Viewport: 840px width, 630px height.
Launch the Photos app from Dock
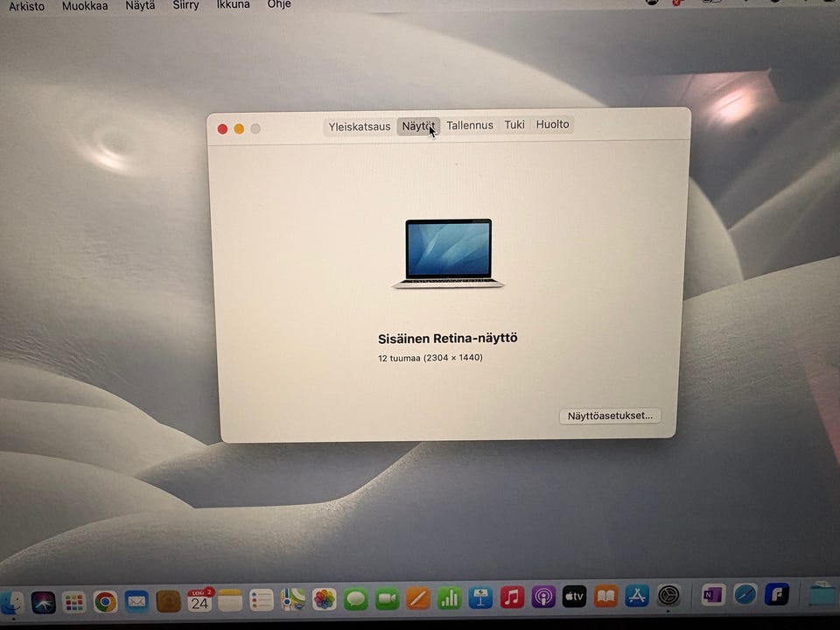pyautogui.click(x=324, y=598)
